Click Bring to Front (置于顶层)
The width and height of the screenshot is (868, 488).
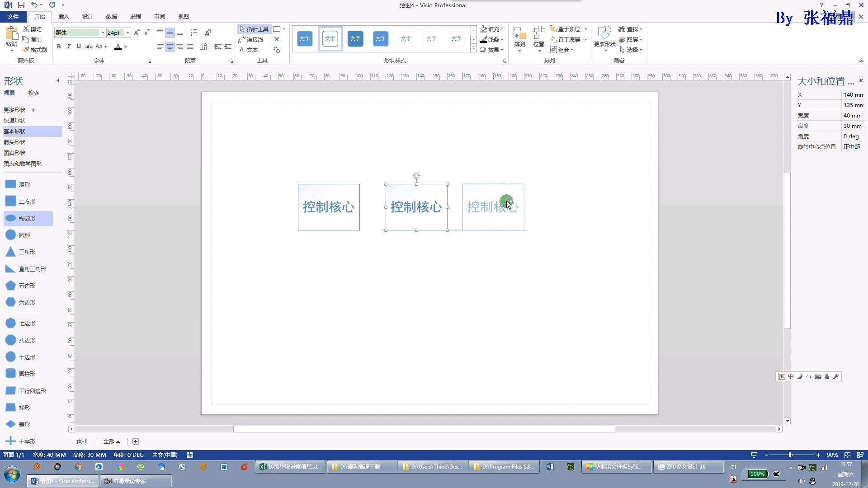(x=566, y=29)
